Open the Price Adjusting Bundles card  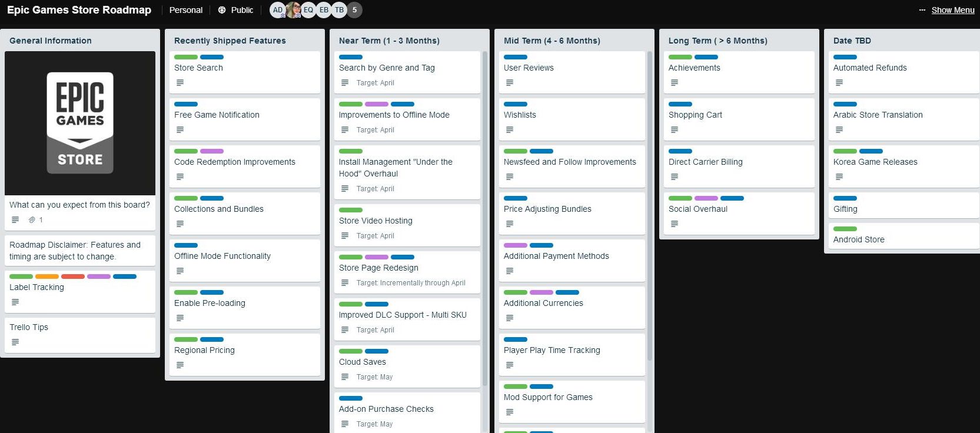tap(572, 214)
